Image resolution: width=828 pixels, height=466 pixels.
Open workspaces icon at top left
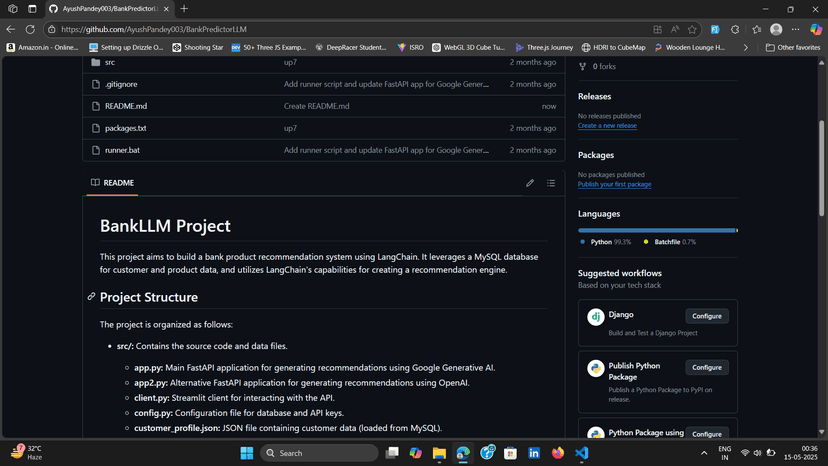coord(13,8)
